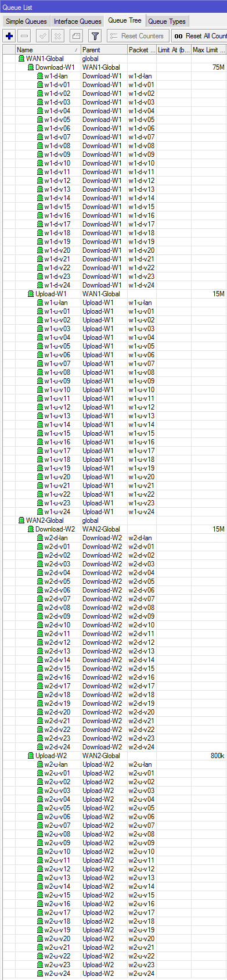Click the Limit At column header
227x980 pixels.
pyautogui.click(x=174, y=50)
